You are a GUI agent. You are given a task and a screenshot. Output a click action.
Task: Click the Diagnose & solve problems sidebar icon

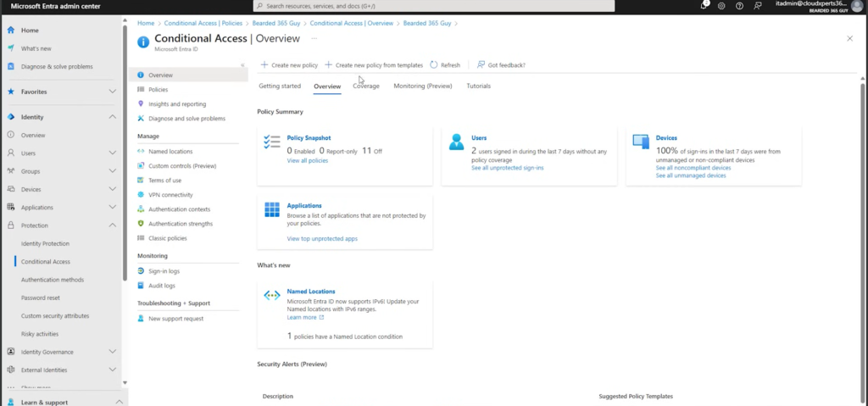10,66
